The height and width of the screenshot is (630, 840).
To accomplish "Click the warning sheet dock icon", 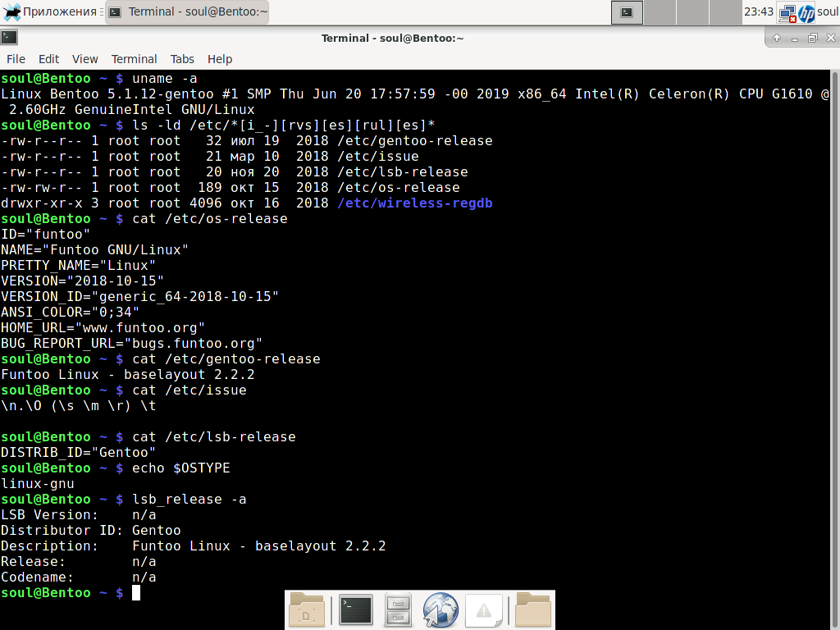I will [484, 609].
